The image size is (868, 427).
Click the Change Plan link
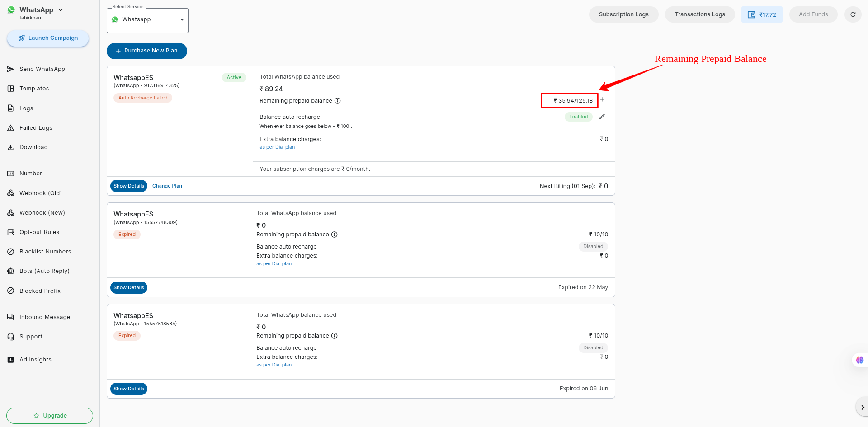(167, 186)
